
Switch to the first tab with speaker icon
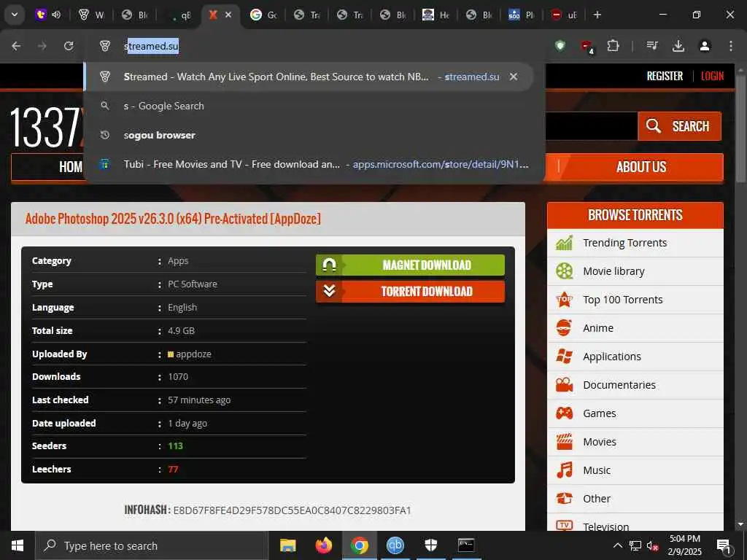[x=47, y=15]
